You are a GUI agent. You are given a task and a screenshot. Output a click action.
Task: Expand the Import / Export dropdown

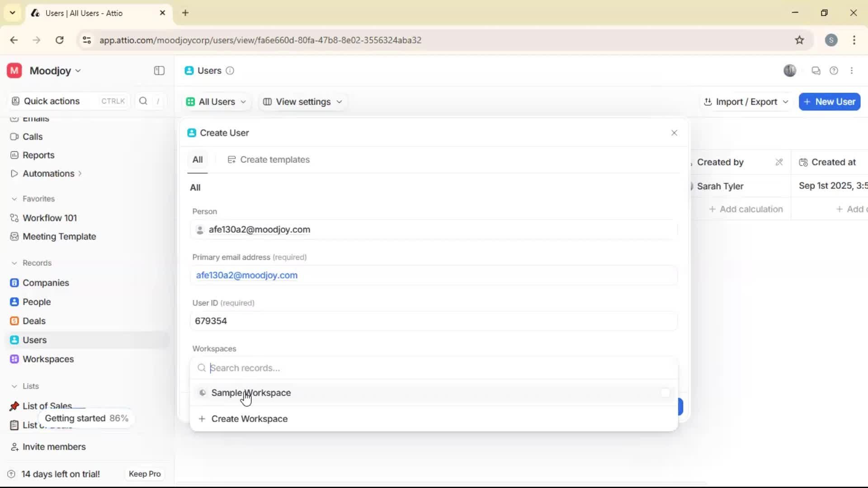pos(745,102)
